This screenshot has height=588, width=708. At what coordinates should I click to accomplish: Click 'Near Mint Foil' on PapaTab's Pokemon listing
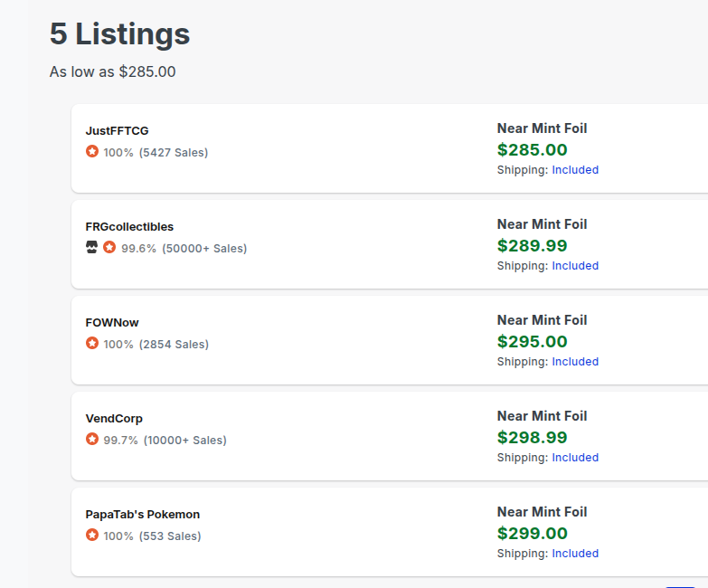pos(542,512)
